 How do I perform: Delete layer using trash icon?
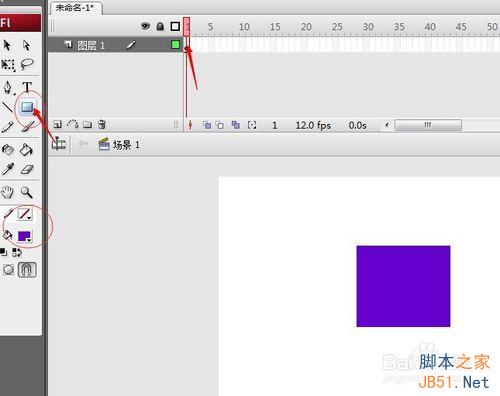[102, 125]
